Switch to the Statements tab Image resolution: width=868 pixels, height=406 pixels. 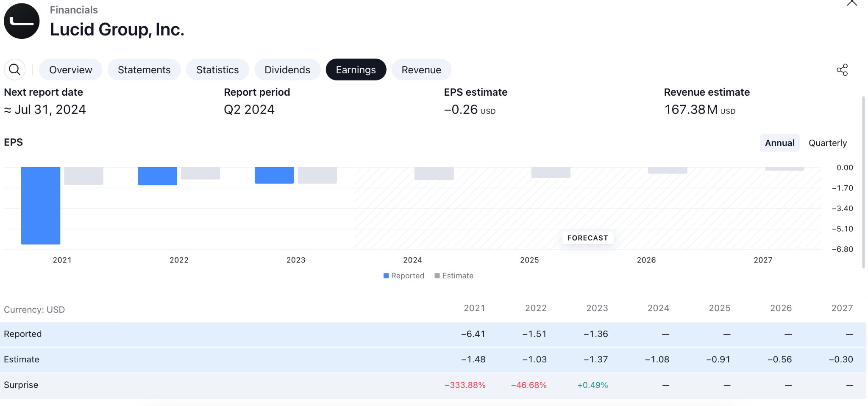point(144,69)
